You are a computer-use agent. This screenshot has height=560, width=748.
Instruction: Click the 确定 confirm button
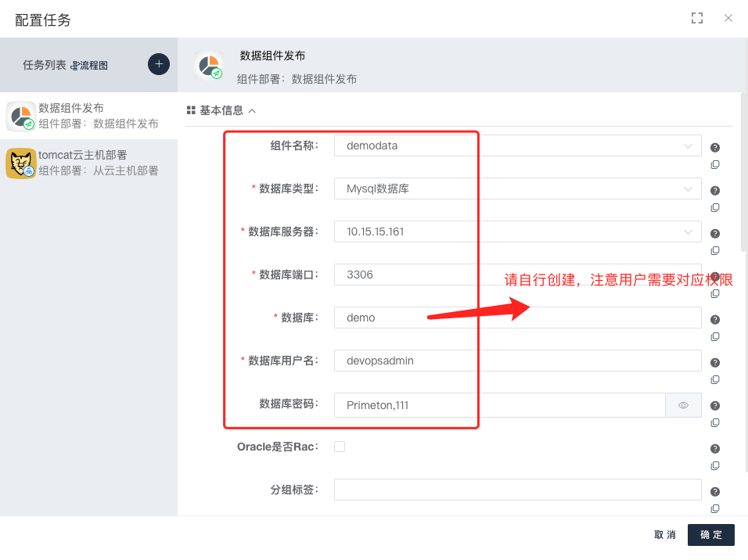pos(710,535)
